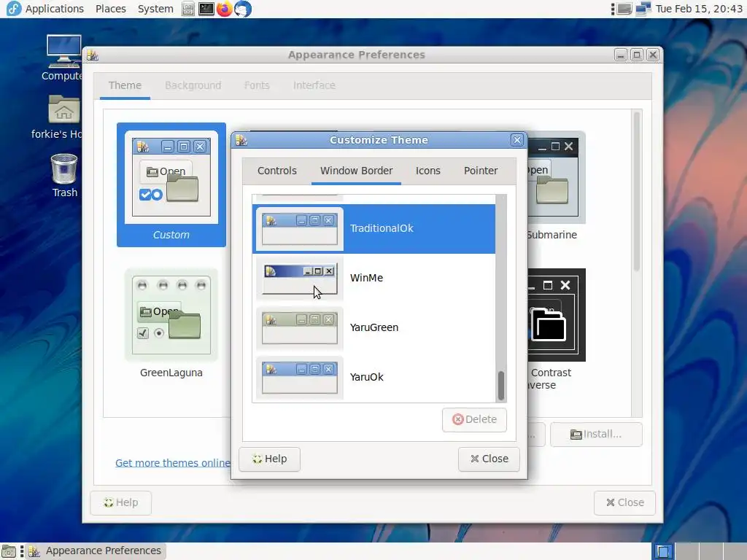This screenshot has height=560, width=747.
Task: Click Appearance Preferences taskbar entry
Action: [x=96, y=551]
